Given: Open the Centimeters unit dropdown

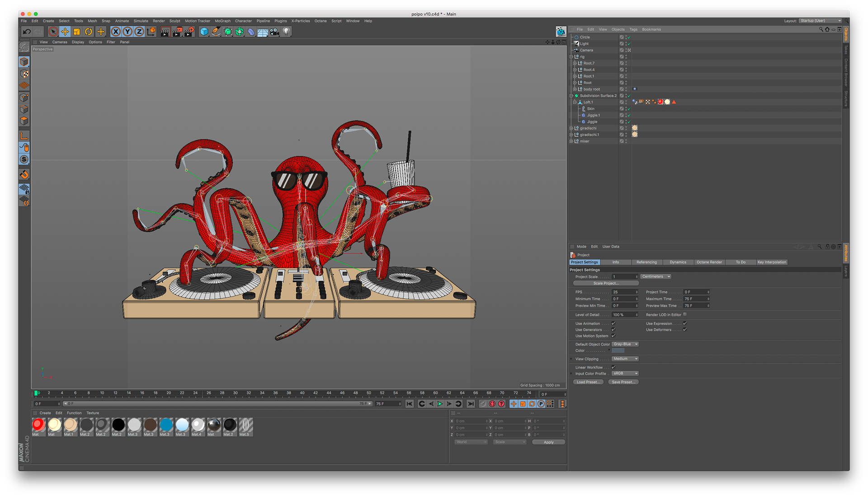Looking at the screenshot, I should point(656,277).
